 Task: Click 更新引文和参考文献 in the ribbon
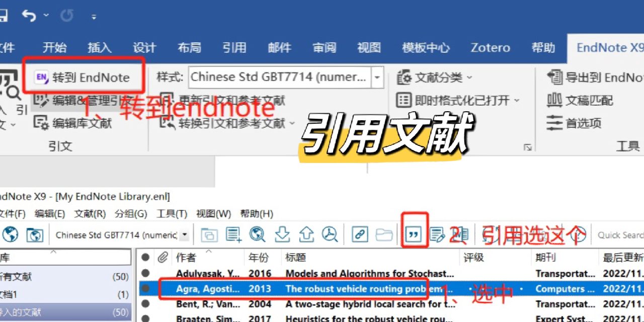coord(222,100)
